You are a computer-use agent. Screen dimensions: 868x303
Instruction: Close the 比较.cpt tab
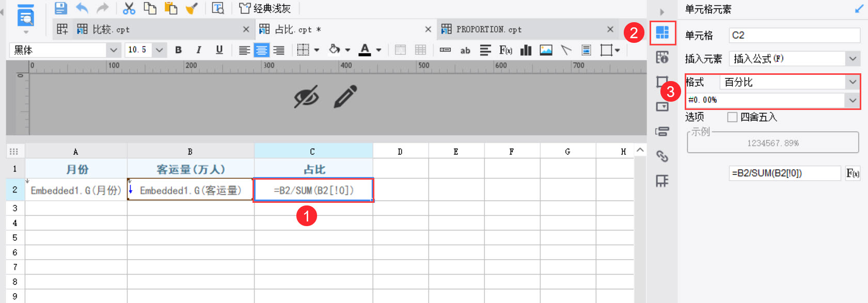point(246,29)
